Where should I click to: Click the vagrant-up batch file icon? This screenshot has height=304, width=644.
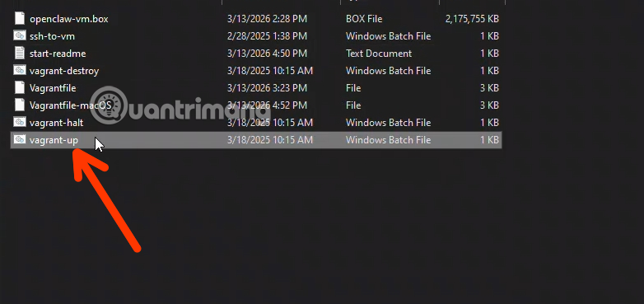point(19,139)
